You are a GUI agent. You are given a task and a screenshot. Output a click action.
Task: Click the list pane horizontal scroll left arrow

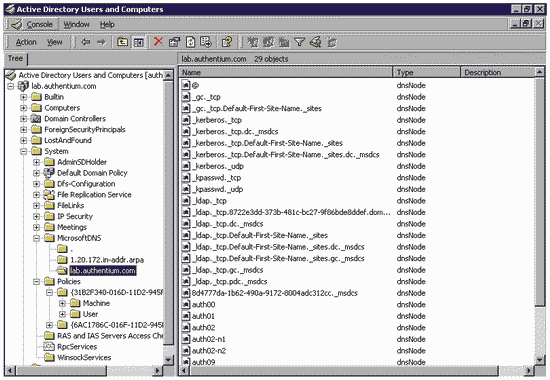tap(185, 370)
